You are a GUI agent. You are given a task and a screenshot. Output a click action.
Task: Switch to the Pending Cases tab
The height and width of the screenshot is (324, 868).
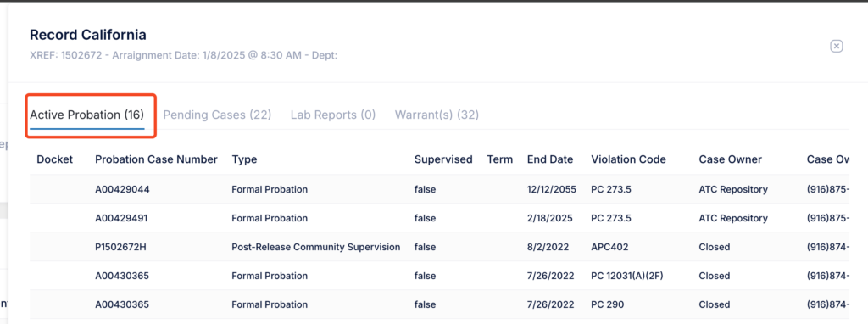[217, 115]
